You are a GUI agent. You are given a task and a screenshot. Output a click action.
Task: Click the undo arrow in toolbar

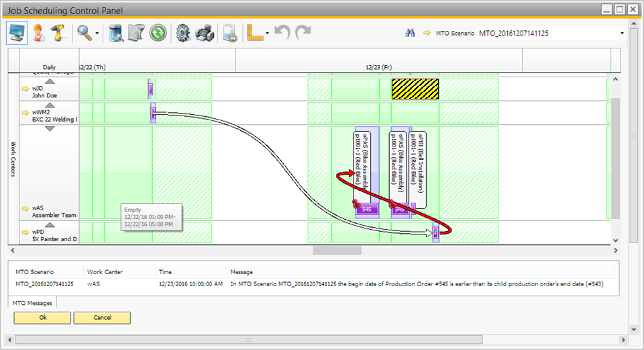pos(283,33)
